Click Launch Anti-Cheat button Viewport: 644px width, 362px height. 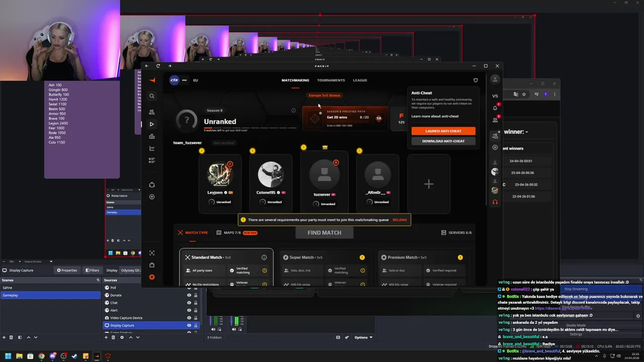(443, 131)
